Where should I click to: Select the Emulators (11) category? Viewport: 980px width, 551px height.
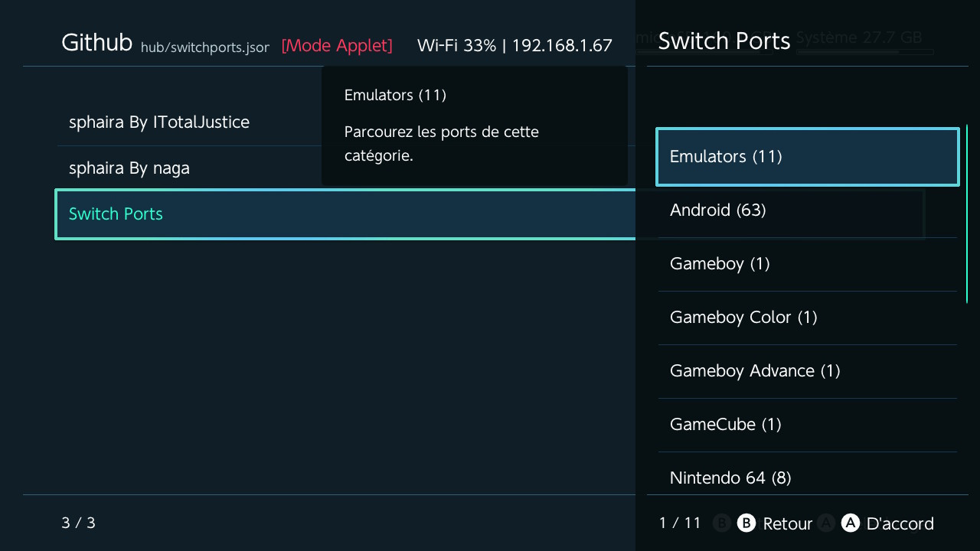pos(808,157)
